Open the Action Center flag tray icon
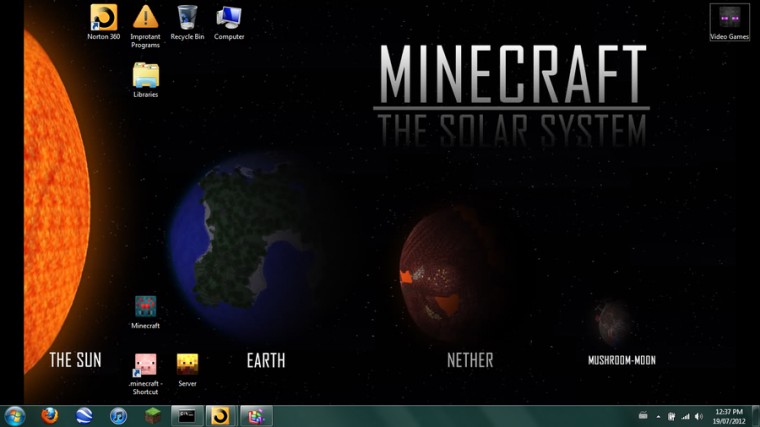Screen dimensions: 760x427 pyautogui.click(x=671, y=416)
